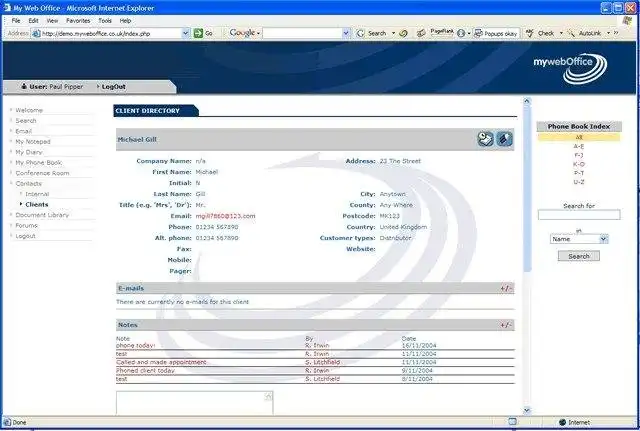The image size is (640, 431).
Task: Click the Internet zone globe in status bar
Action: click(x=562, y=422)
